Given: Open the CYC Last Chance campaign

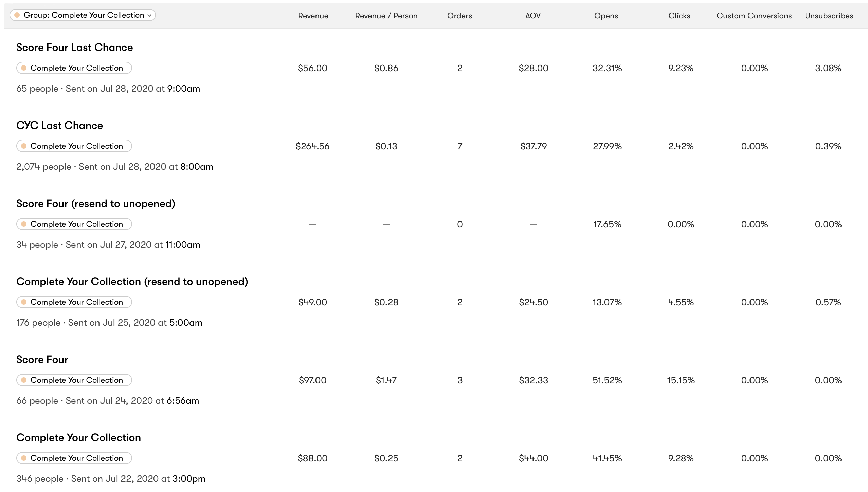Looking at the screenshot, I should [59, 126].
